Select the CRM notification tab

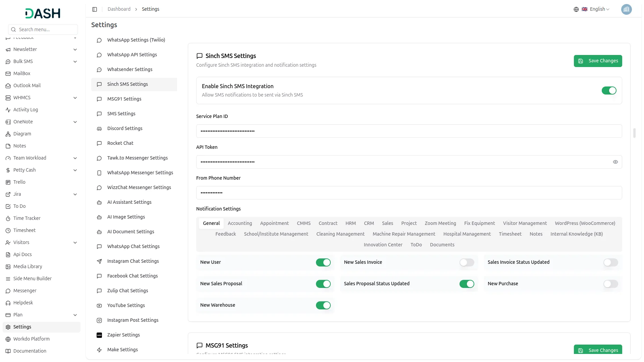369,224
